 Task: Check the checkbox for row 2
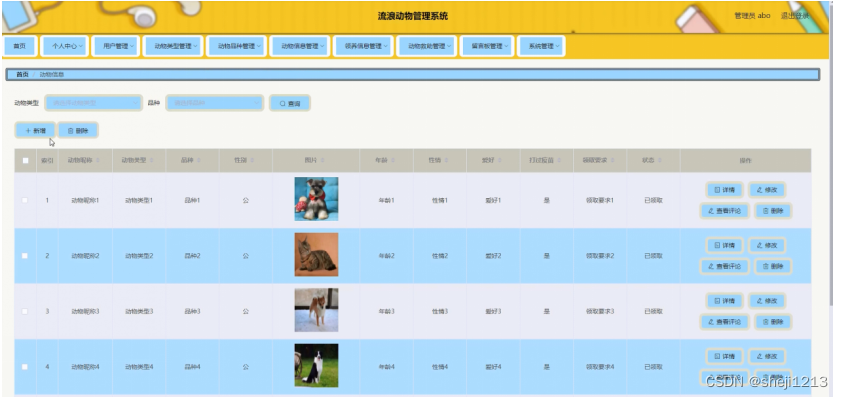pyautogui.click(x=25, y=256)
